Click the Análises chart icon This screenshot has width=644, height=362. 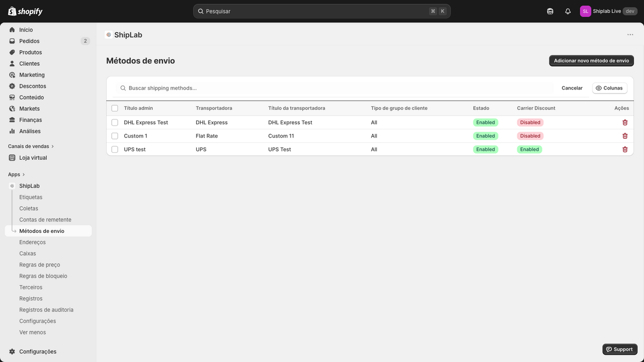[x=12, y=131]
